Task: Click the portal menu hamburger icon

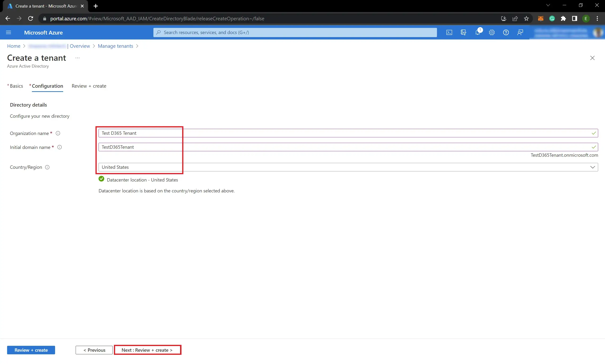Action: (9, 32)
